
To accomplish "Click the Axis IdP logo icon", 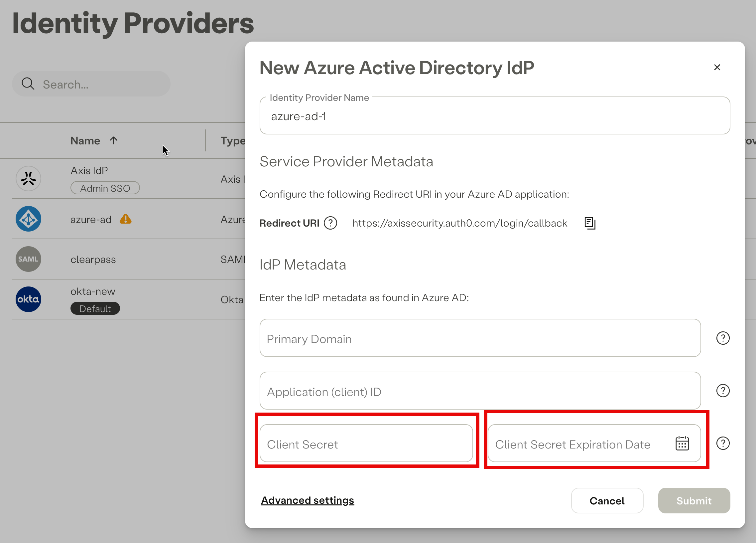I will coord(28,178).
